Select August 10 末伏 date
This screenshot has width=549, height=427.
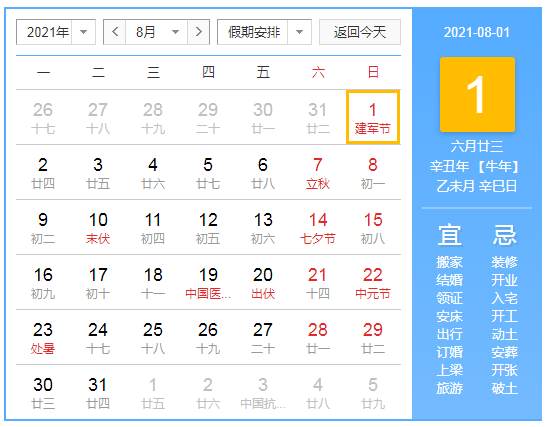(98, 228)
